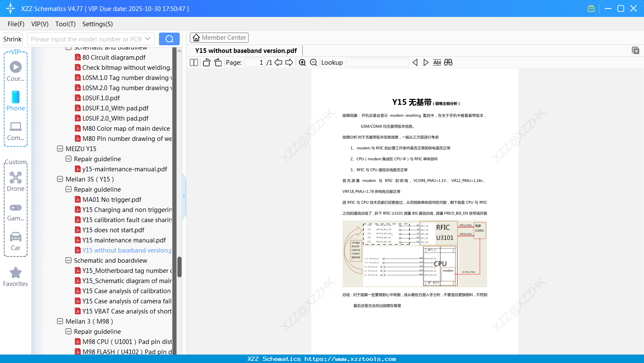Screen dimensions: 644x363
Task: Open the VIP(V) menu
Action: pos(39,24)
